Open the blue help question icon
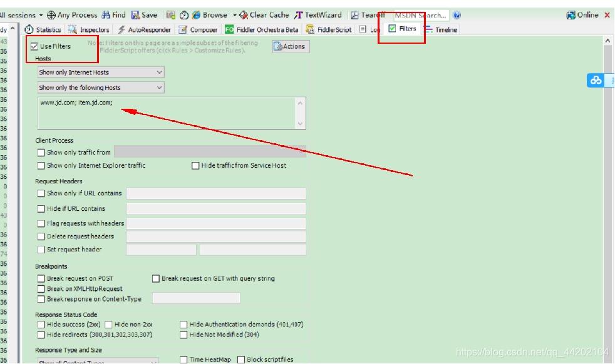 457,15
